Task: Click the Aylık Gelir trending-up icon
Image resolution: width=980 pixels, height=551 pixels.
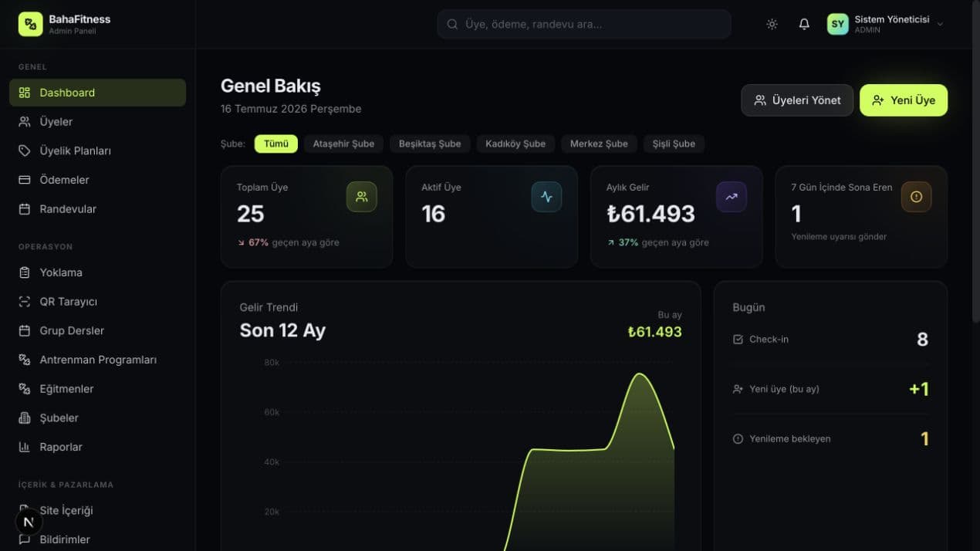Action: pos(732,197)
